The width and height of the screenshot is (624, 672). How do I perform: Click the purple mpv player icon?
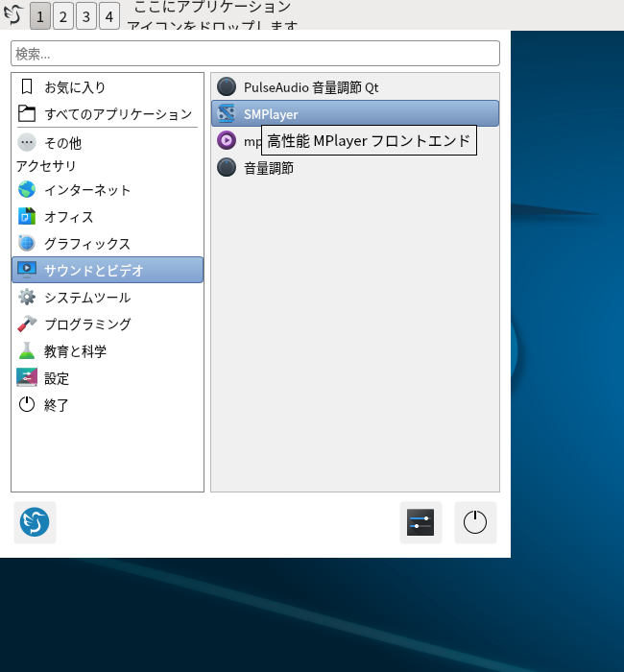(227, 140)
